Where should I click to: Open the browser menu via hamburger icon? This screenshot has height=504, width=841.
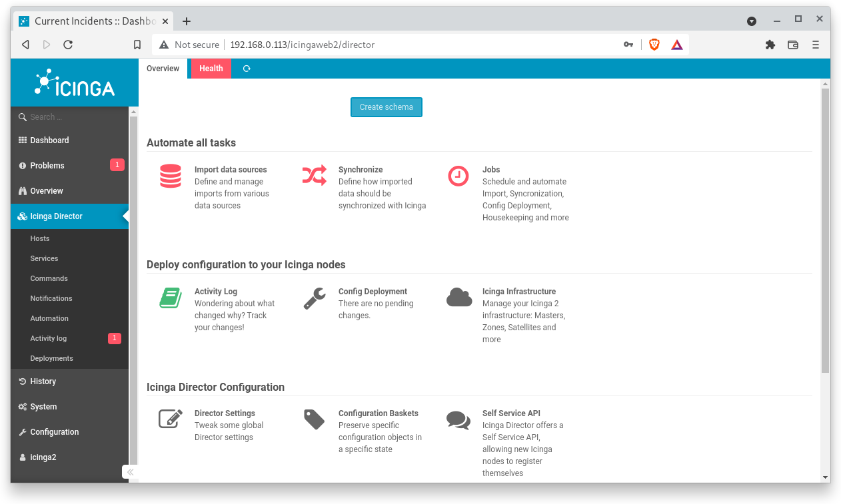pyautogui.click(x=815, y=45)
